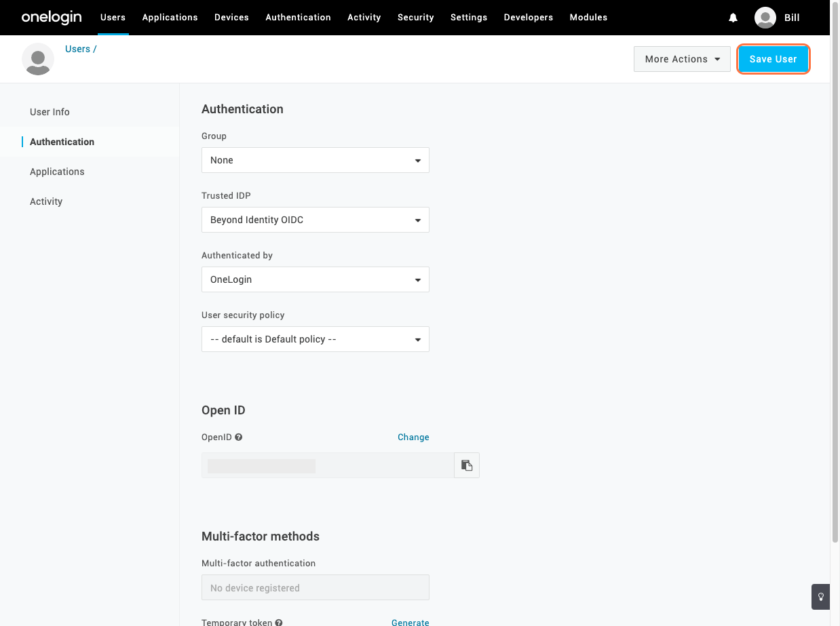Open the Settings menu
Image resolution: width=840 pixels, height=626 pixels.
pos(469,18)
